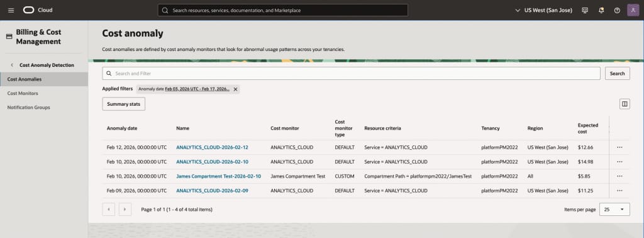
Task: Select Cost Anomalies in the sidebar
Action: [44, 79]
